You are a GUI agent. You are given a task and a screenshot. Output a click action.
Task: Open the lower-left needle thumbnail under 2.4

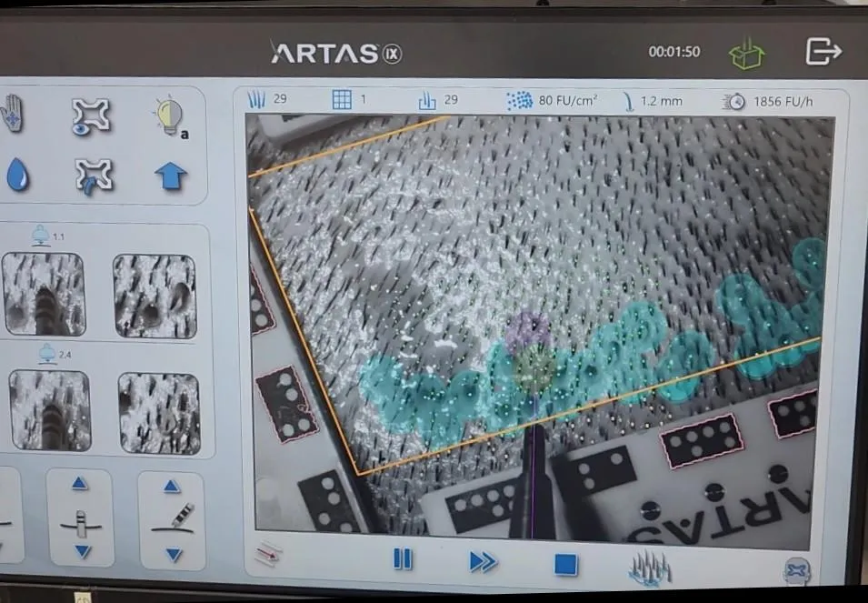tap(50, 410)
